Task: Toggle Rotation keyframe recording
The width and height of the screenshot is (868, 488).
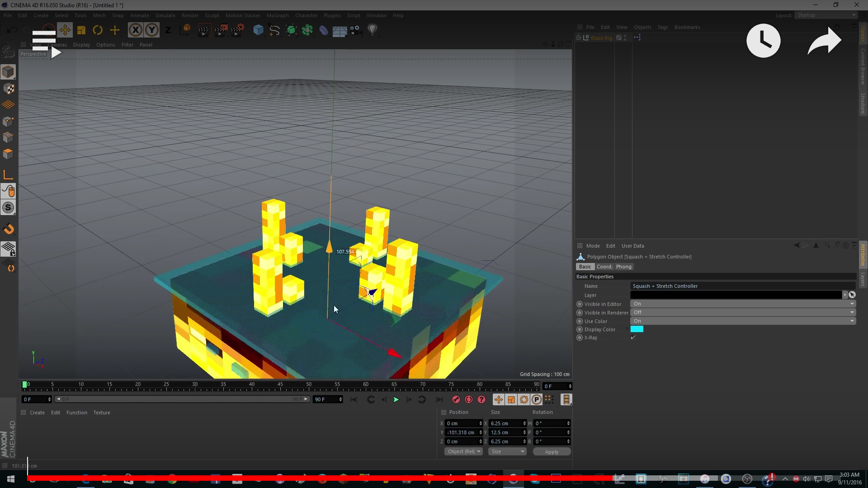Action: (x=524, y=399)
